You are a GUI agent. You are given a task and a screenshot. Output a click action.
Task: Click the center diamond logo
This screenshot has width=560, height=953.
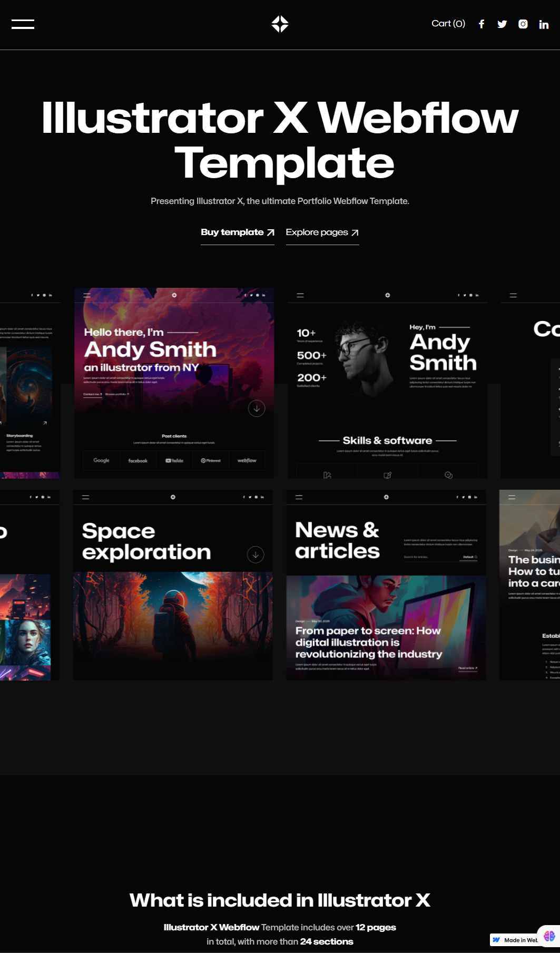coord(280,24)
